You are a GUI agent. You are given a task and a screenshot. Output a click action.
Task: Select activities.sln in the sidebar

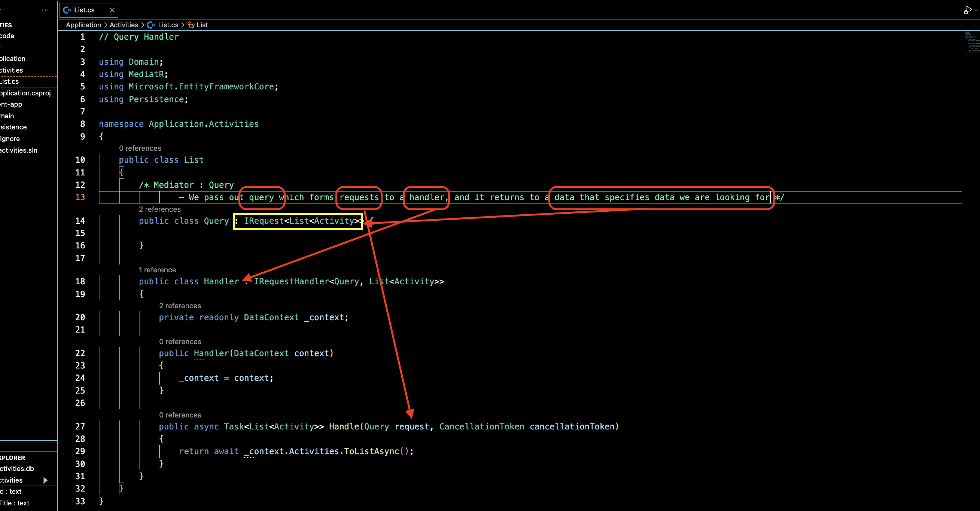tap(19, 150)
